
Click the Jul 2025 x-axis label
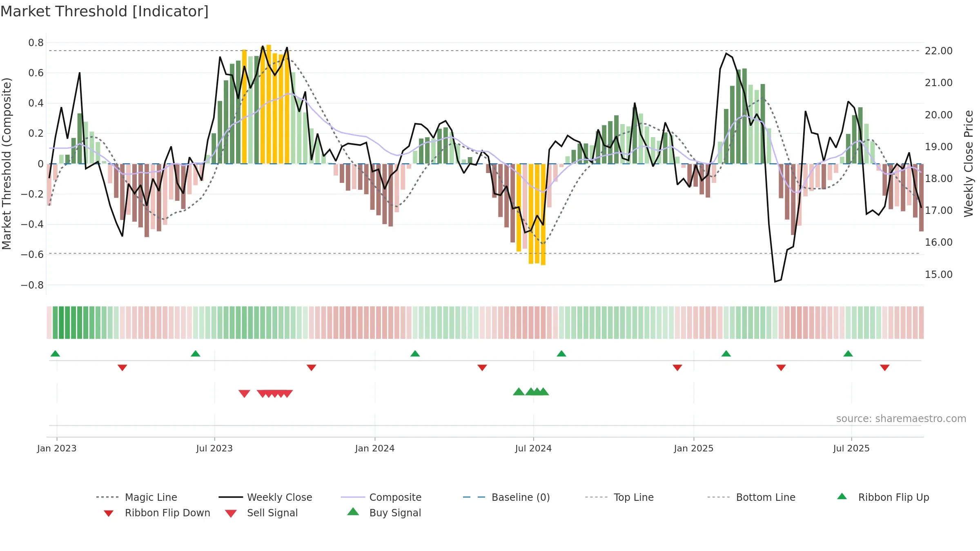(x=851, y=448)
